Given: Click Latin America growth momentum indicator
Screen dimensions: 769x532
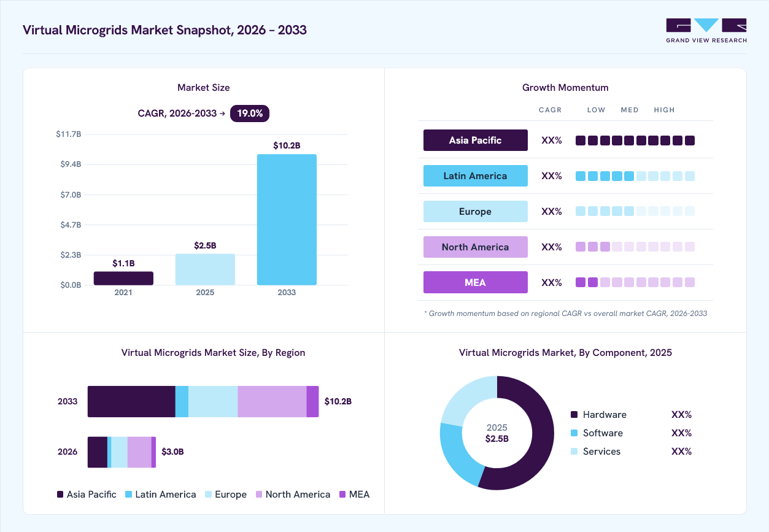Looking at the screenshot, I should [x=635, y=176].
